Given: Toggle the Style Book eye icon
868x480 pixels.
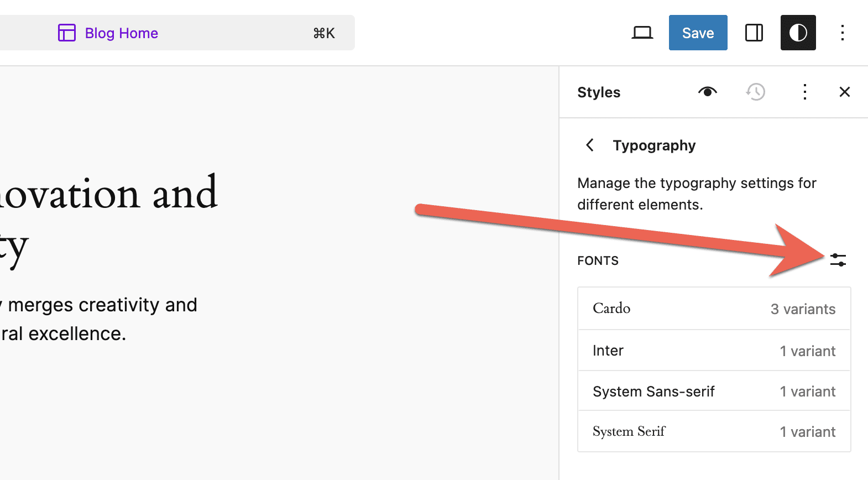Looking at the screenshot, I should (x=707, y=92).
